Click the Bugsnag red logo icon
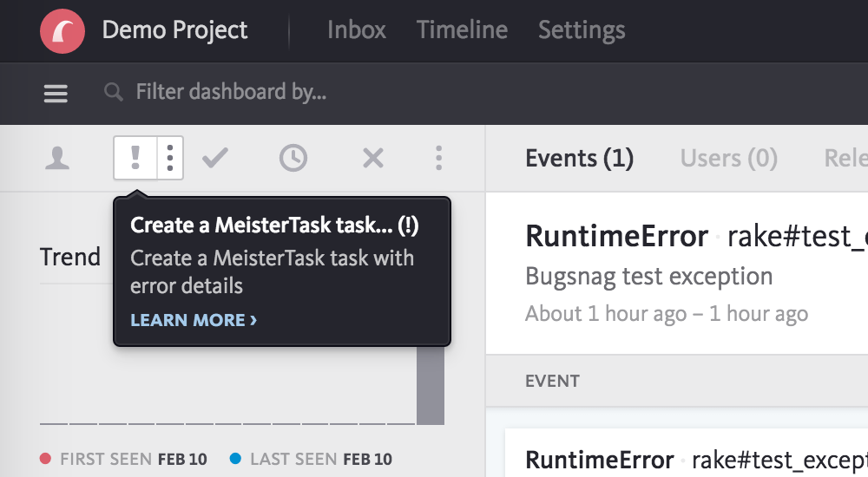Screen dimensions: 868x477 pos(62,31)
